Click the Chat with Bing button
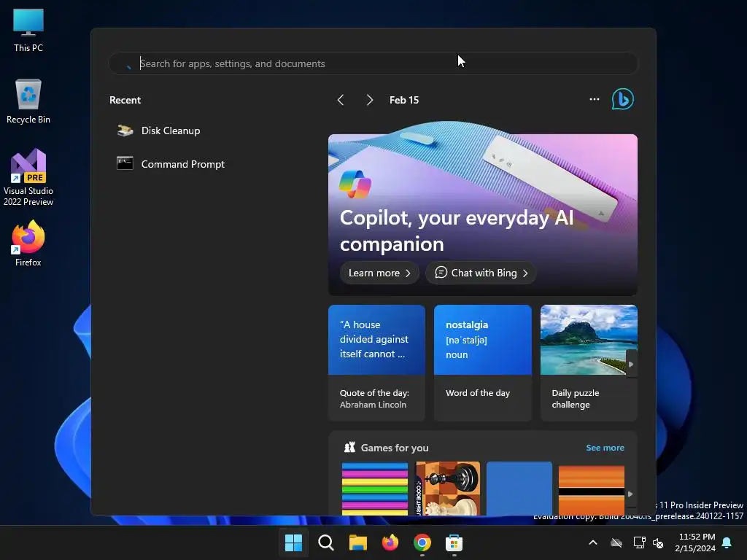747x560 pixels. click(x=481, y=273)
